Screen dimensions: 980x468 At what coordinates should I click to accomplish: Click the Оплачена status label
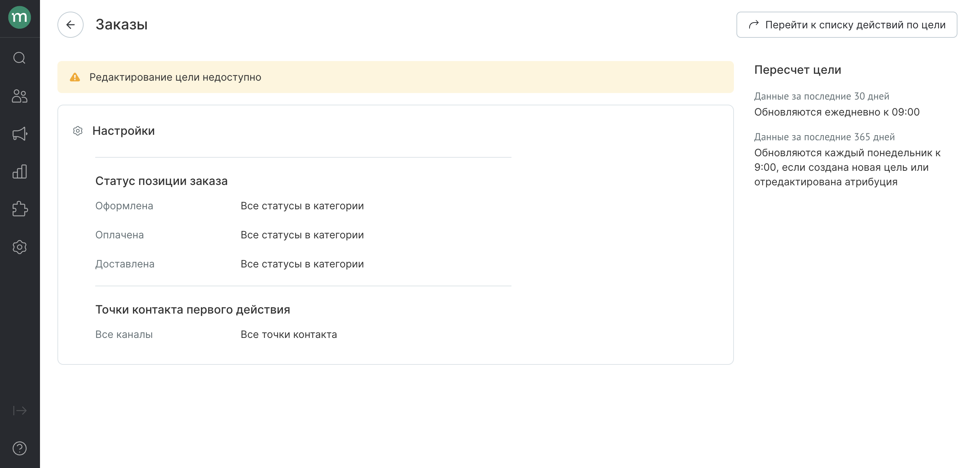120,235
